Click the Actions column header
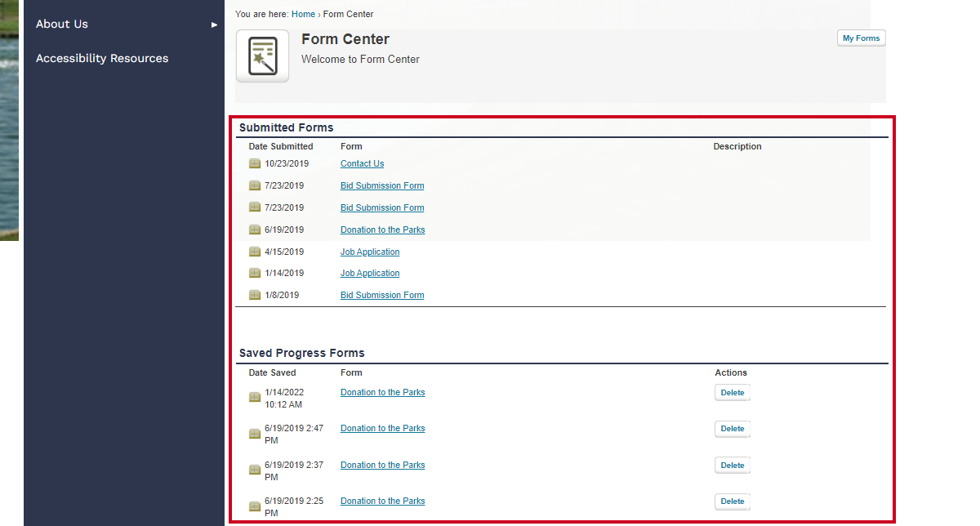Image resolution: width=980 pixels, height=526 pixels. (x=731, y=372)
